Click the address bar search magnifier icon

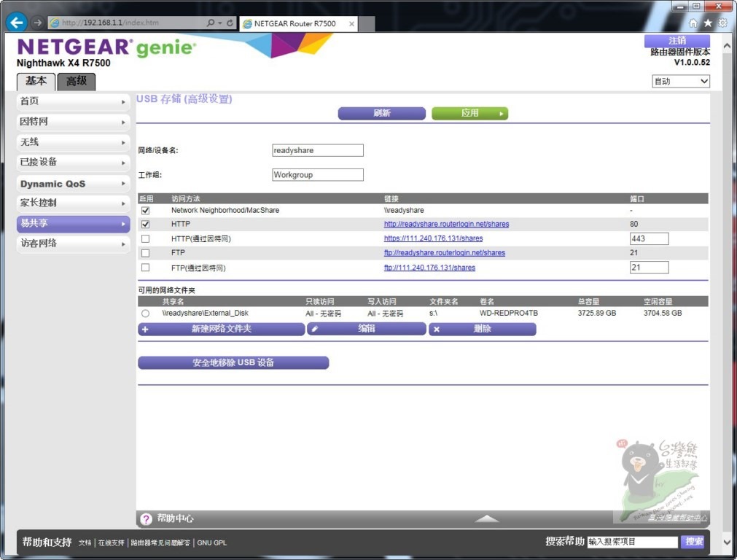(x=211, y=23)
